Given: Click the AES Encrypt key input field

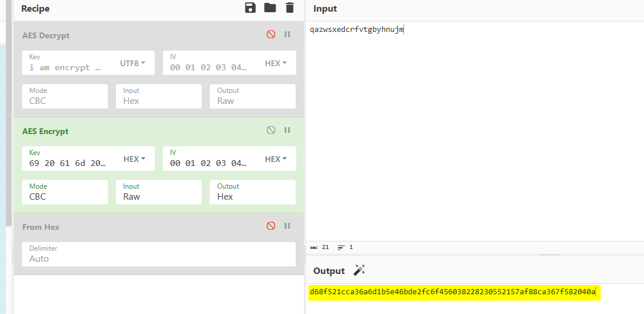Looking at the screenshot, I should (x=70, y=163).
